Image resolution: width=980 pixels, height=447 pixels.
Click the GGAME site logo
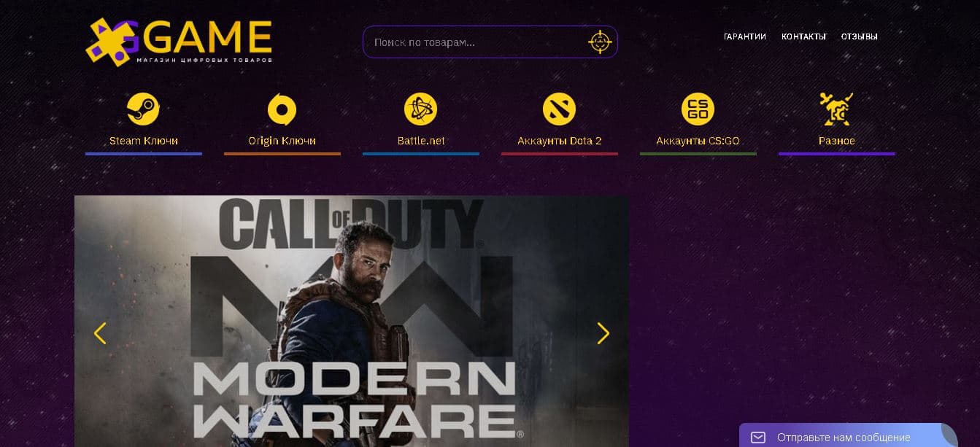click(179, 42)
